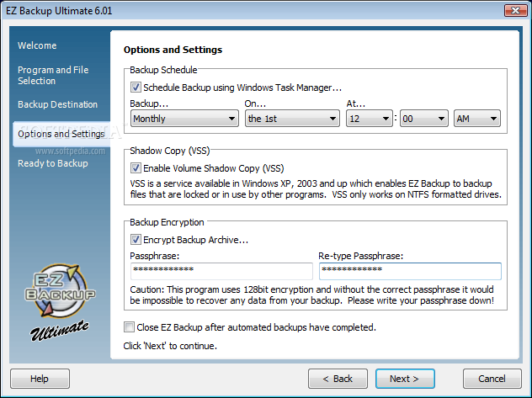Open the Monthly backup frequency dropdown
Image resolution: width=532 pixels, height=398 pixels.
pyautogui.click(x=184, y=119)
